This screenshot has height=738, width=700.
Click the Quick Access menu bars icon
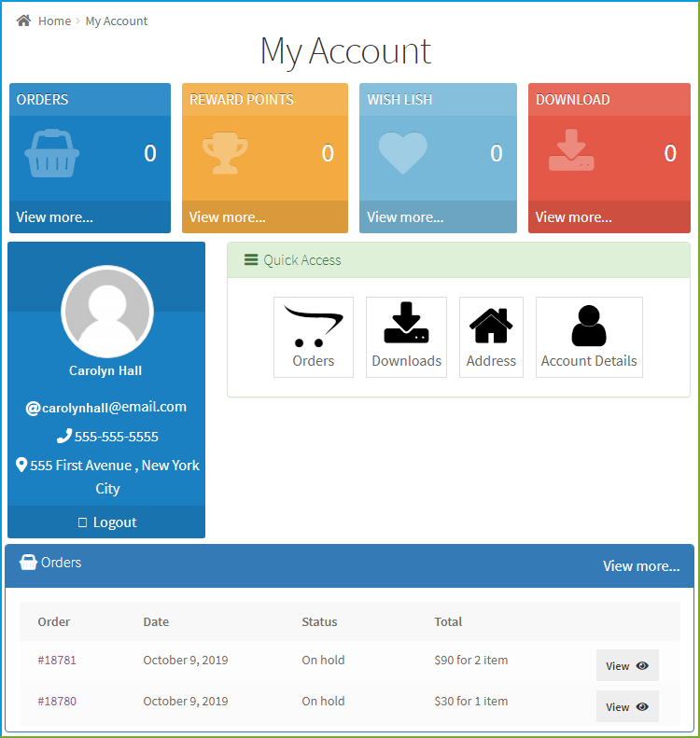click(x=251, y=260)
